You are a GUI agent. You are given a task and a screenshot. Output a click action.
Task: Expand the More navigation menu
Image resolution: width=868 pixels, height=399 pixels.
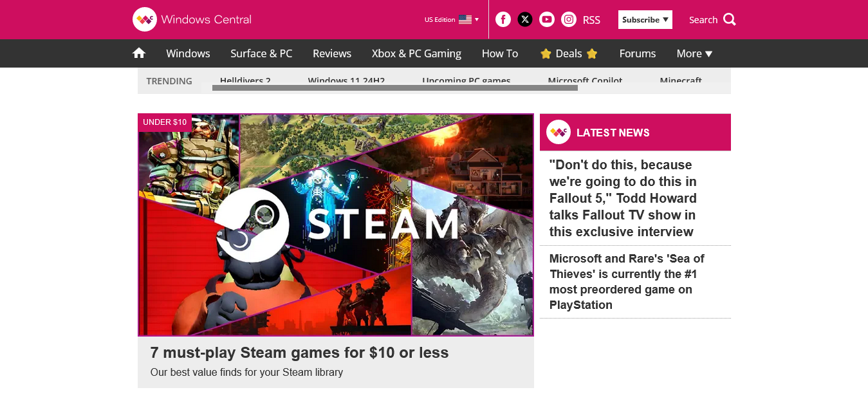(x=695, y=53)
